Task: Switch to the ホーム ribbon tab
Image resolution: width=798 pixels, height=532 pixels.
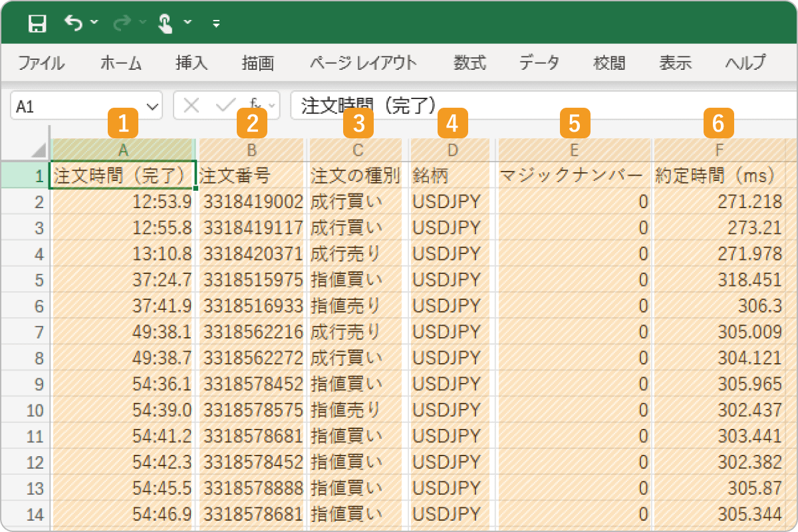Action: tap(120, 63)
